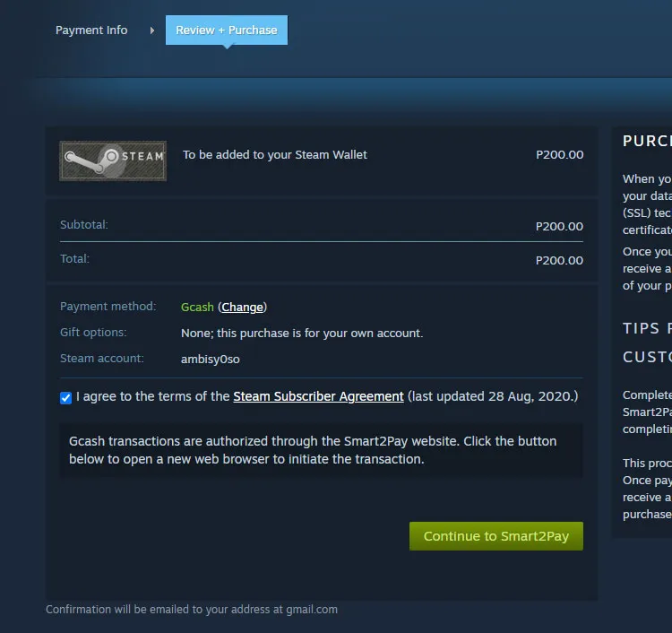The image size is (672, 633).
Task: Continue to Smart2Pay to pay
Action: [496, 536]
